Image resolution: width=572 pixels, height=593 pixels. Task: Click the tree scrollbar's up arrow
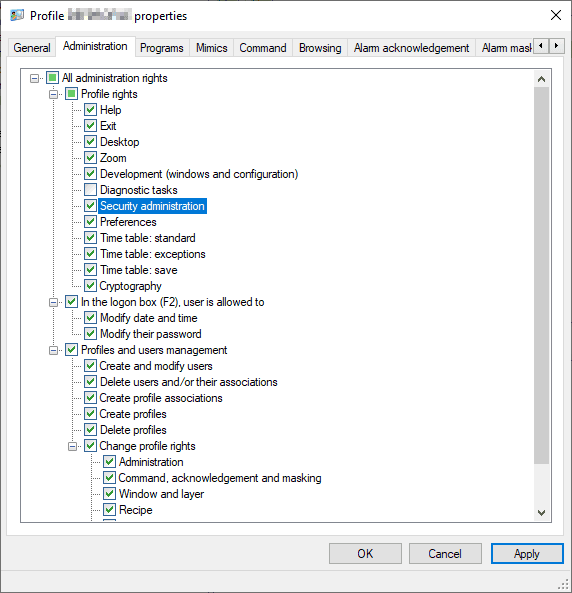point(541,79)
